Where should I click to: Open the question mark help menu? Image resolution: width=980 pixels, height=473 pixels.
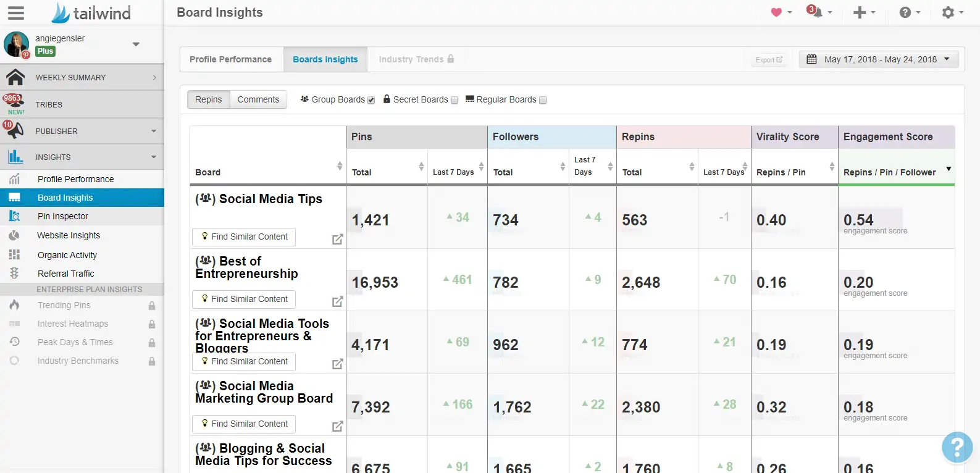(x=905, y=12)
